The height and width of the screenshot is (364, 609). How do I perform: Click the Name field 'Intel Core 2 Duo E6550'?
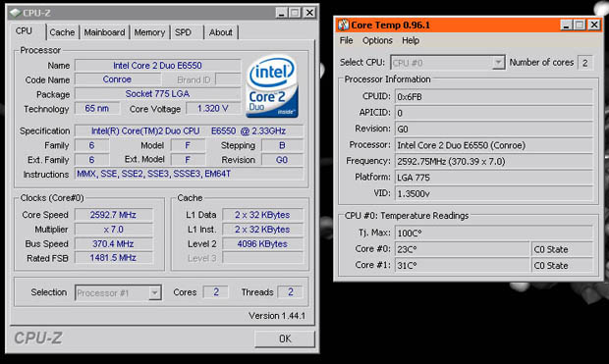(158, 65)
